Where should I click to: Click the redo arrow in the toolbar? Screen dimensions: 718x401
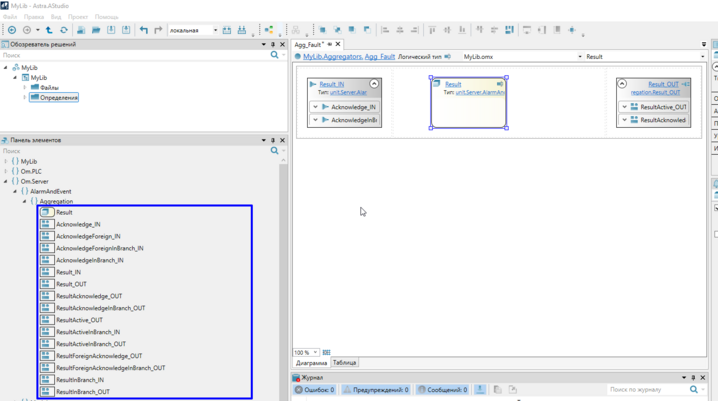(x=158, y=30)
